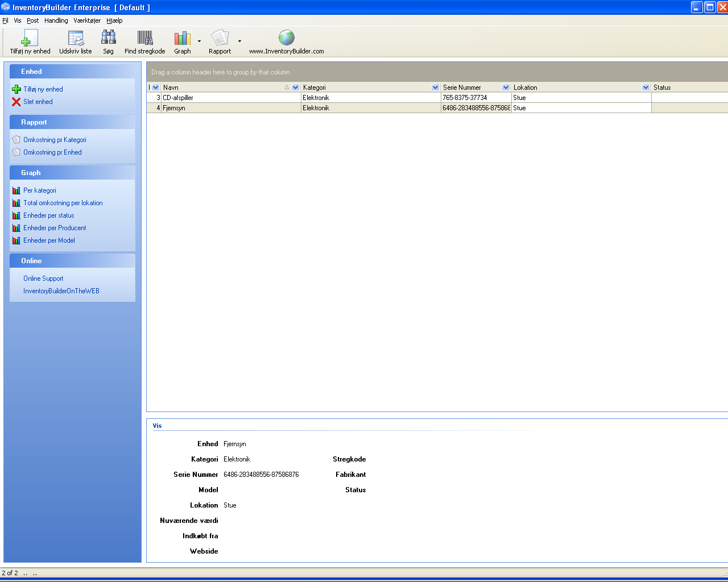The image size is (728, 582).
Task: Sort by the Navn column header
Action: [x=222, y=88]
